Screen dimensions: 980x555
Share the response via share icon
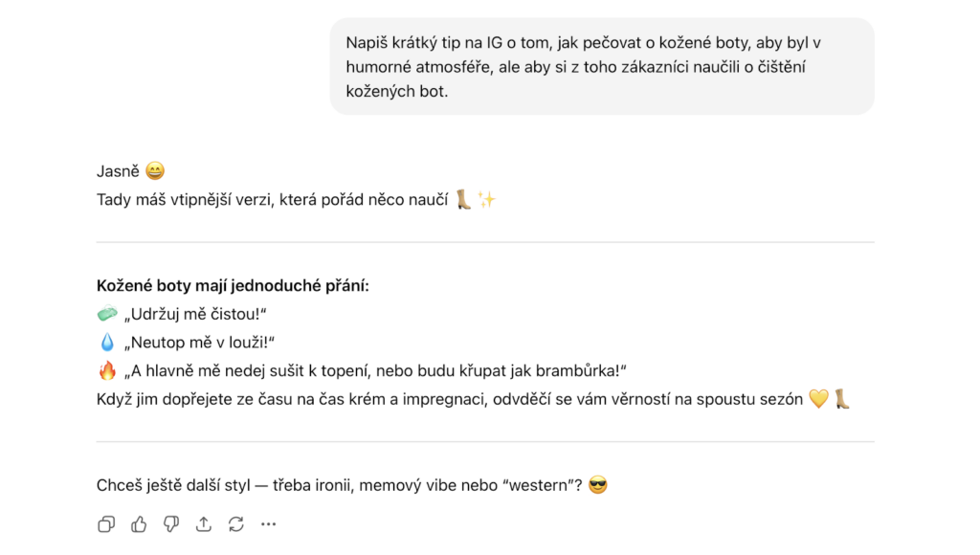pos(204,523)
